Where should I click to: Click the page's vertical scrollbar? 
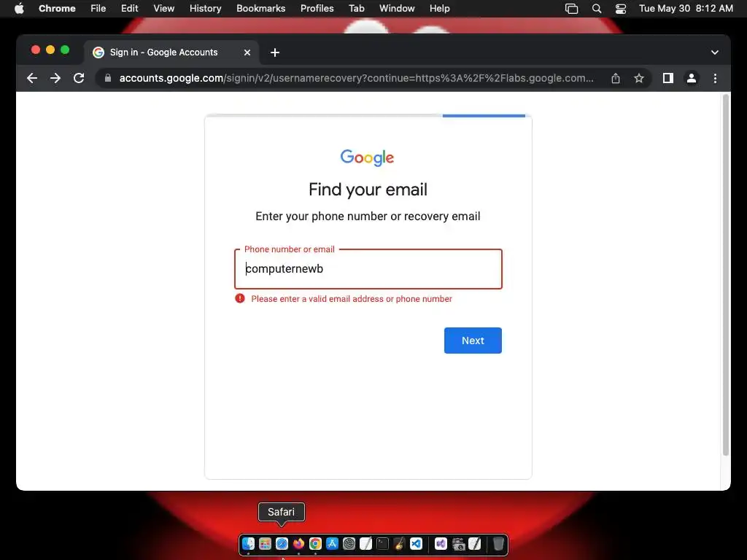tap(726, 275)
